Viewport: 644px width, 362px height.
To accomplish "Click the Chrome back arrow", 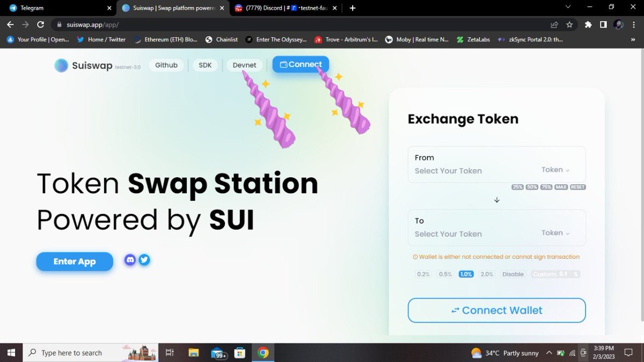I will pos(10,25).
